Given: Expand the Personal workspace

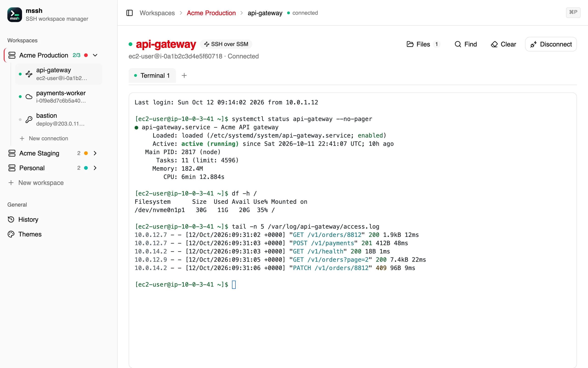Looking at the screenshot, I should pos(95,168).
